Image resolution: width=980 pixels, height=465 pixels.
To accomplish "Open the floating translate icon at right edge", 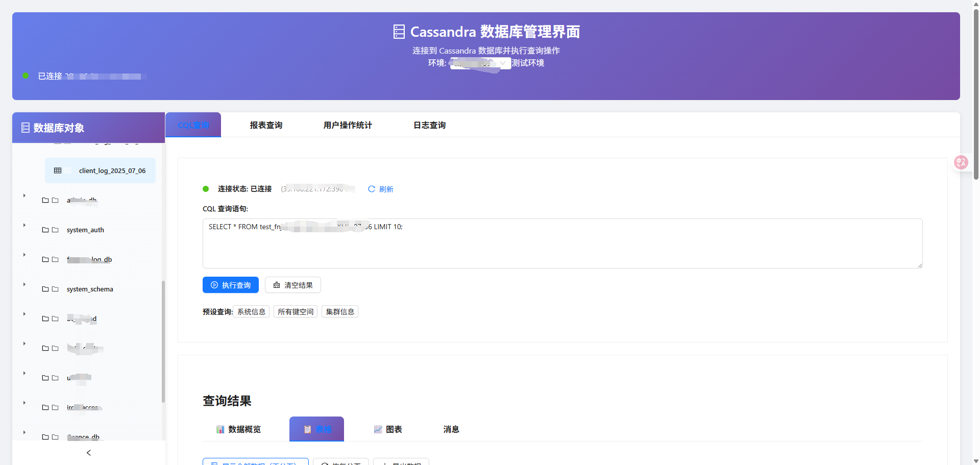I will (961, 162).
